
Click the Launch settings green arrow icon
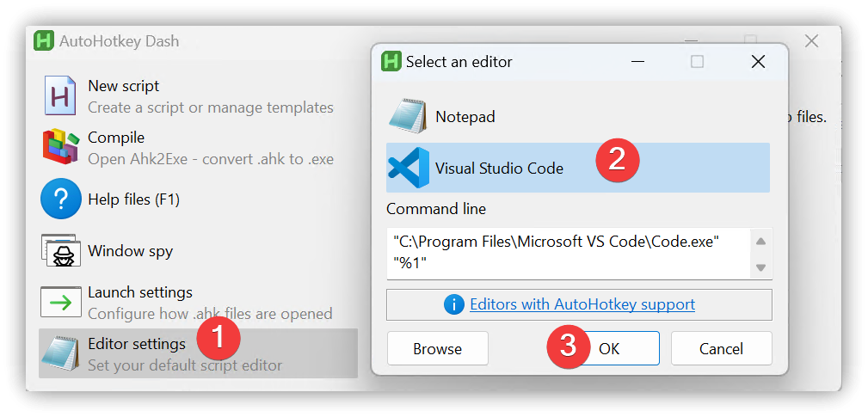[61, 302]
